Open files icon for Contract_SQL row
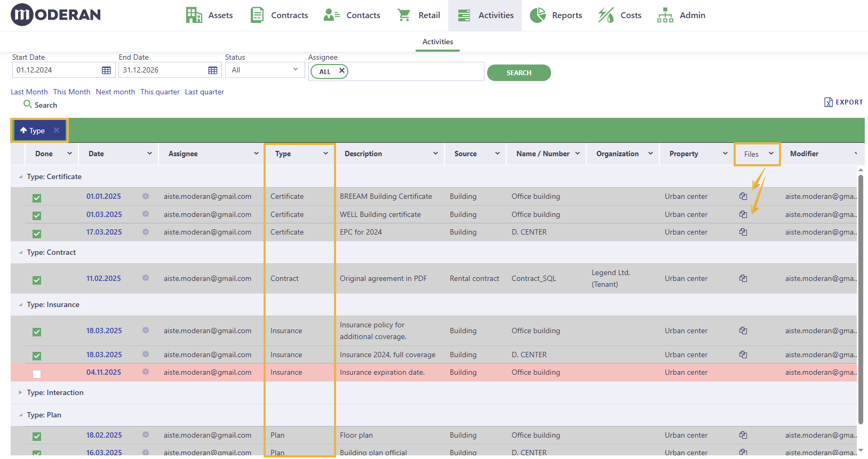This screenshot has width=868, height=459. (x=743, y=278)
